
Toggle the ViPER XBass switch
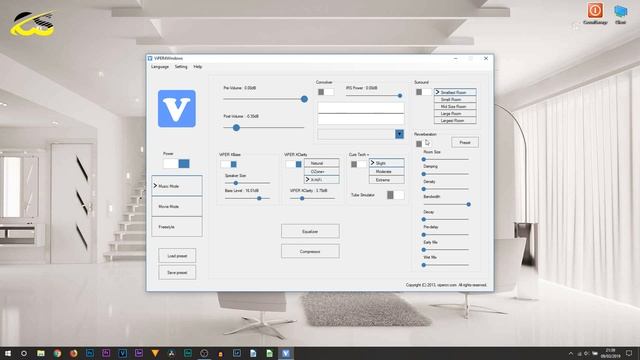(x=229, y=164)
